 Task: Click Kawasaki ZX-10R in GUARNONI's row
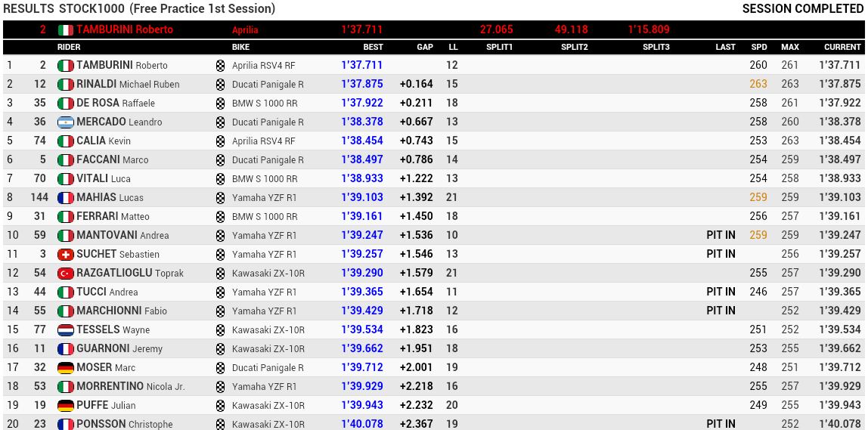point(268,349)
